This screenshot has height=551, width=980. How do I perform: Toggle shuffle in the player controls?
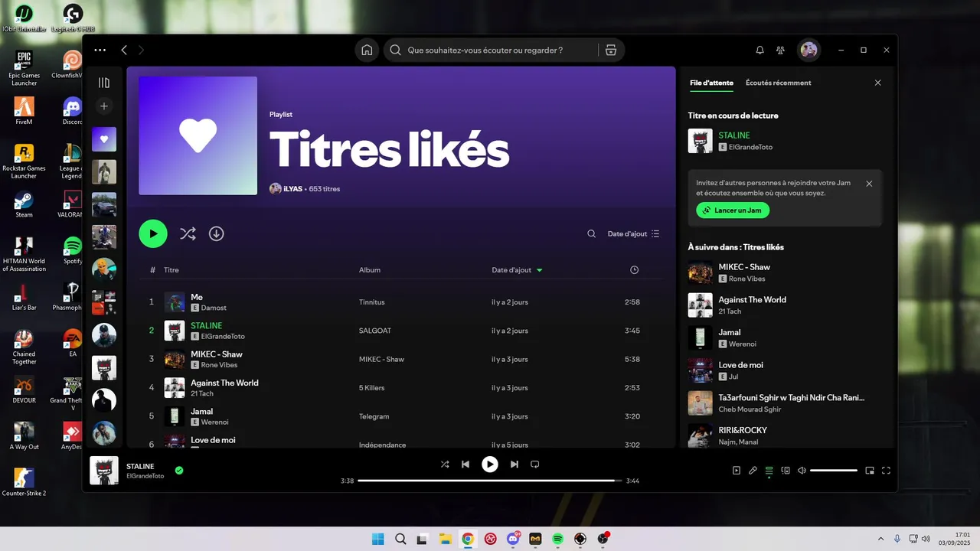coord(445,465)
